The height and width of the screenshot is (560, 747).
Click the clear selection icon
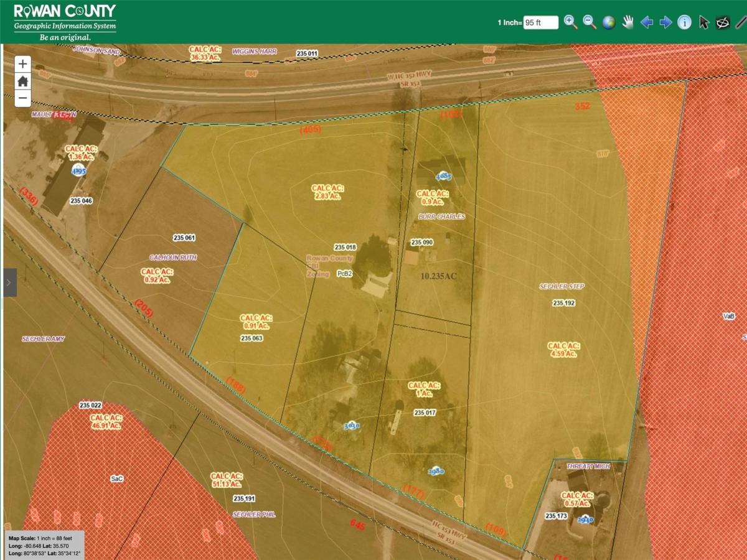(723, 22)
